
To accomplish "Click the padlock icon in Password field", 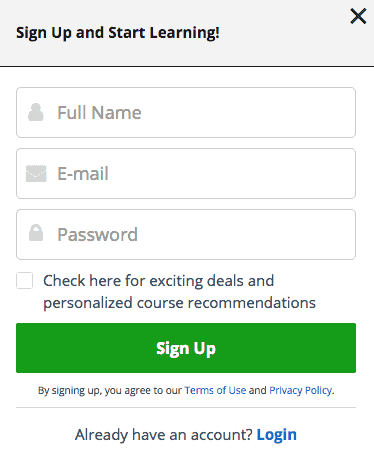I will click(x=36, y=233).
